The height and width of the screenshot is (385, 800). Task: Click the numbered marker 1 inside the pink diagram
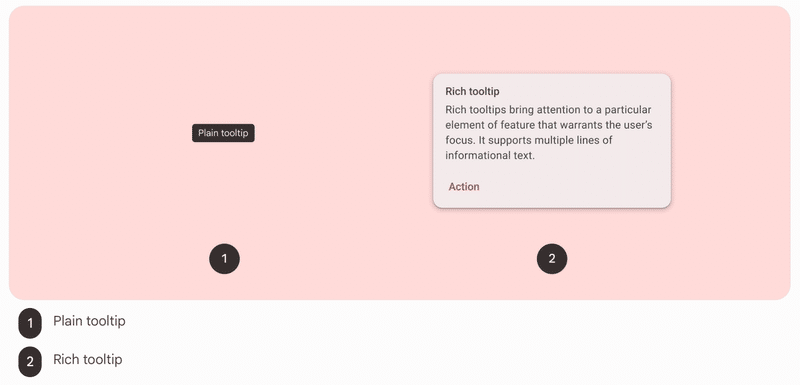[224, 259]
